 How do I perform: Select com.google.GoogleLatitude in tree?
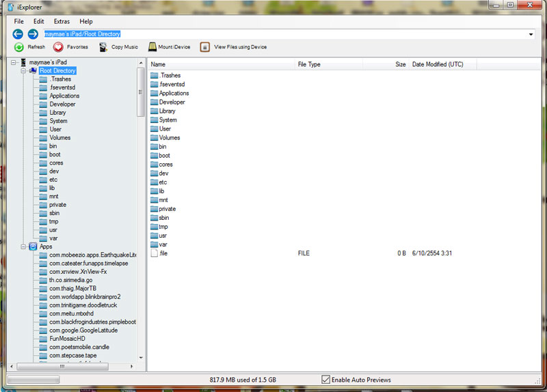83,331
